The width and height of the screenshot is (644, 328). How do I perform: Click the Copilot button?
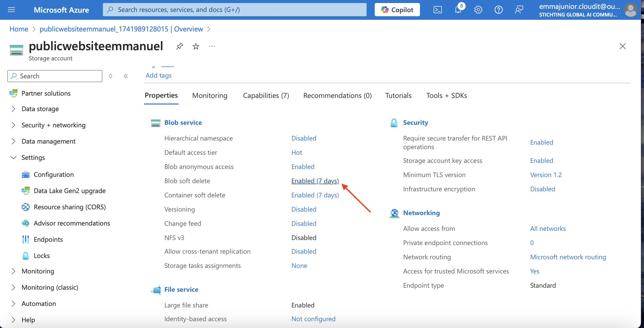397,10
